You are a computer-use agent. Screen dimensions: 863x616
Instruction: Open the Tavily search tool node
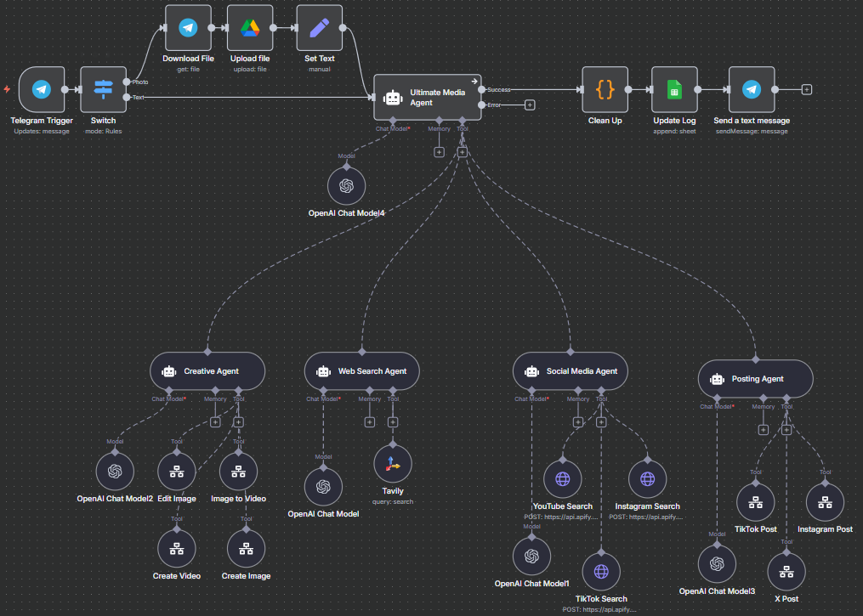392,463
